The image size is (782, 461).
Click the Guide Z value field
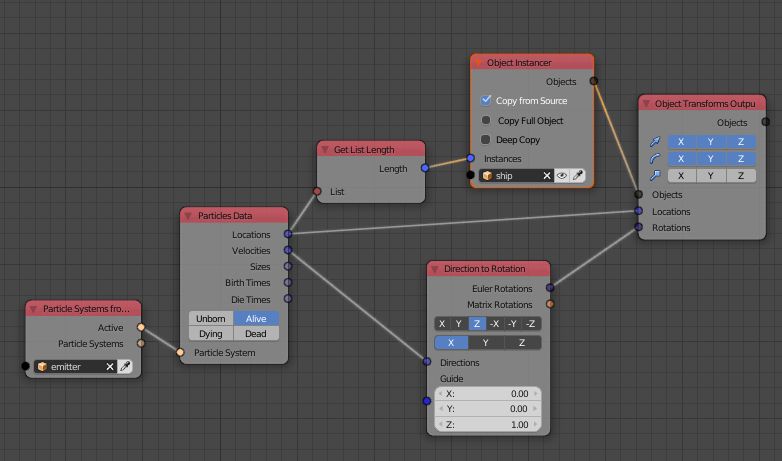[x=488, y=425]
